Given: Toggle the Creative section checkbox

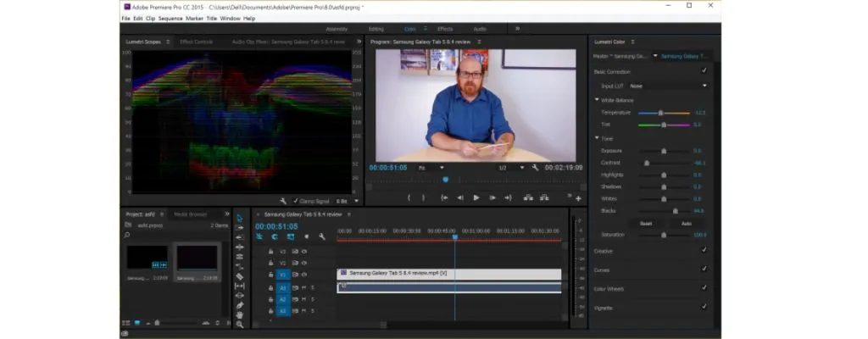Looking at the screenshot, I should 704,250.
